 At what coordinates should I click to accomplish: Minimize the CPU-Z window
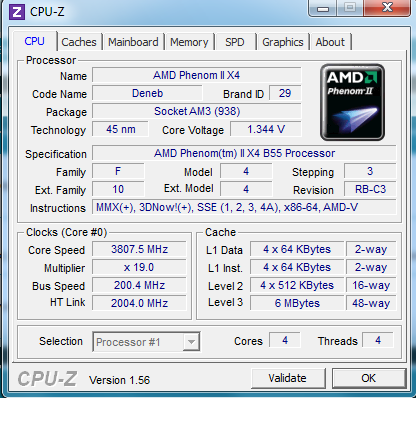[x=323, y=8]
